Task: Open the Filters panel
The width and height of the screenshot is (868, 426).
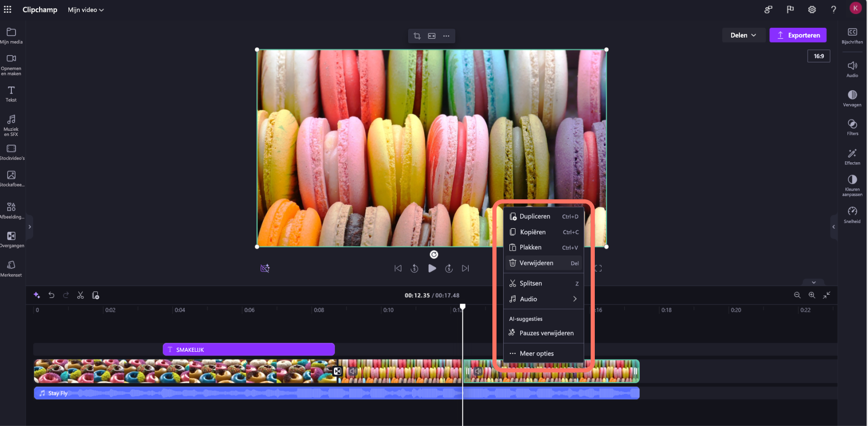Action: [853, 127]
